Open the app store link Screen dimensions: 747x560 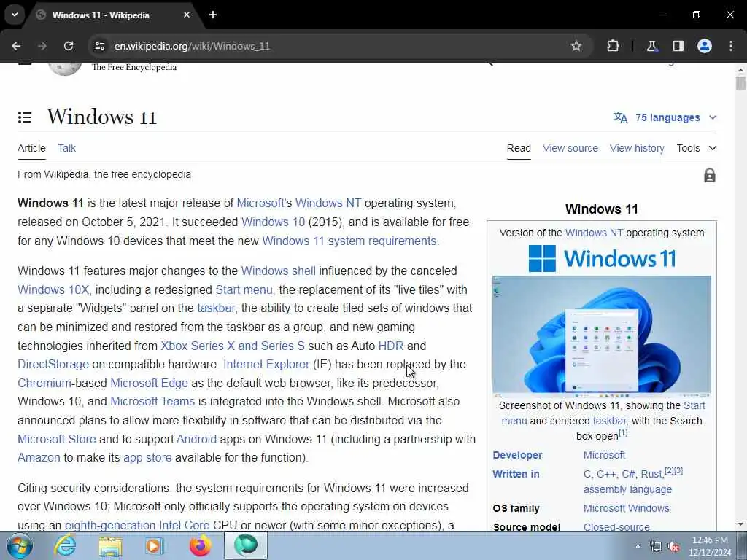[147, 458]
